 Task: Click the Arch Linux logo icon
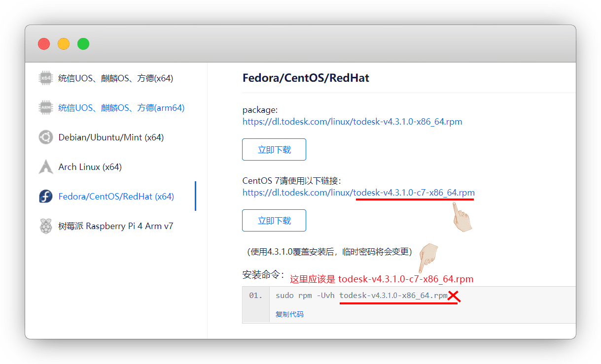tap(46, 167)
